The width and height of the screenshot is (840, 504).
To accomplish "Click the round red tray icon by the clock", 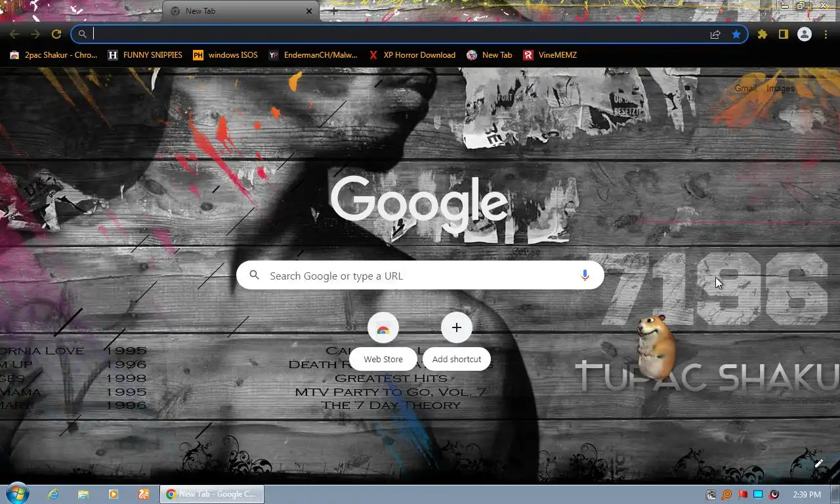I will (774, 494).
